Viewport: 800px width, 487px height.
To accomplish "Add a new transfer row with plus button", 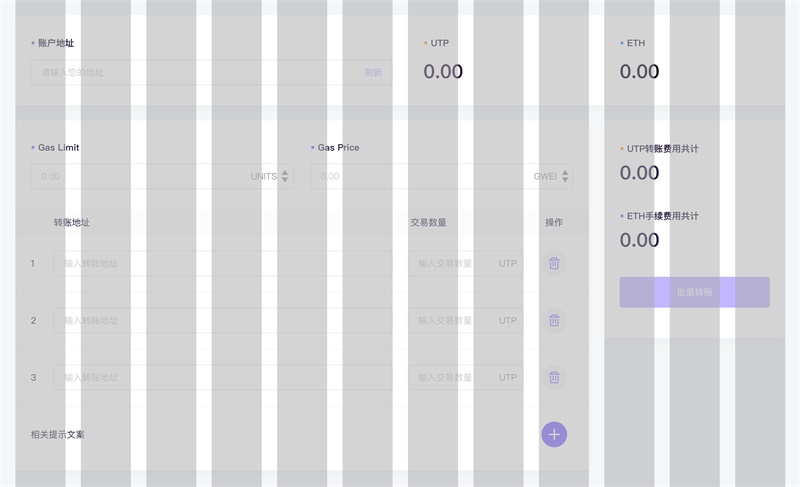I will (554, 434).
